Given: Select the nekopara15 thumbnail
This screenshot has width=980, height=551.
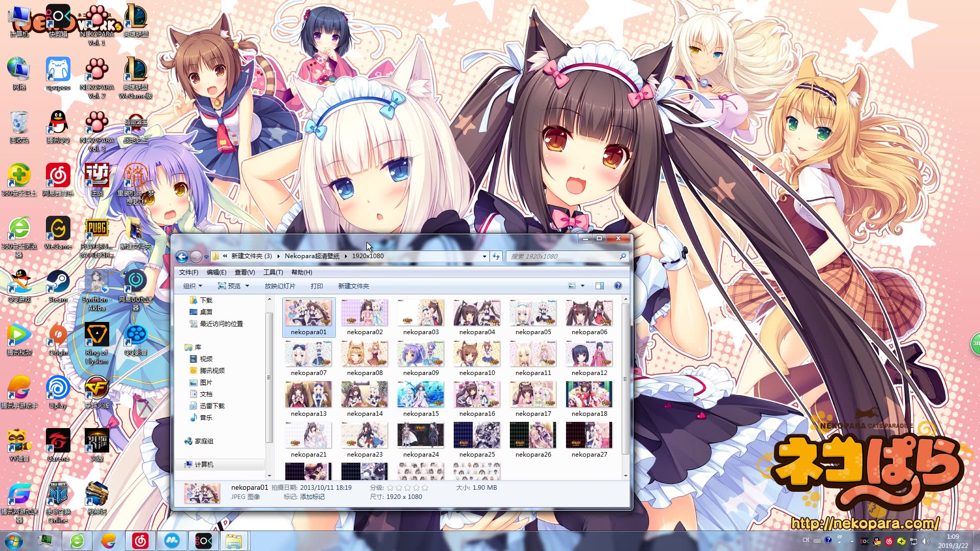Looking at the screenshot, I should [x=421, y=398].
